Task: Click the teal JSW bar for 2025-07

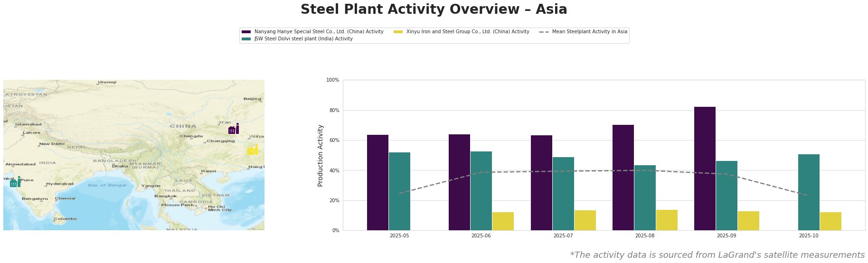Action: pyautogui.click(x=563, y=194)
